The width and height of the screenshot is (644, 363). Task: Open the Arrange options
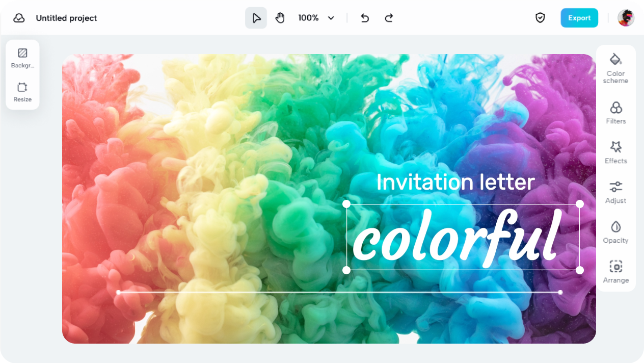click(x=615, y=271)
